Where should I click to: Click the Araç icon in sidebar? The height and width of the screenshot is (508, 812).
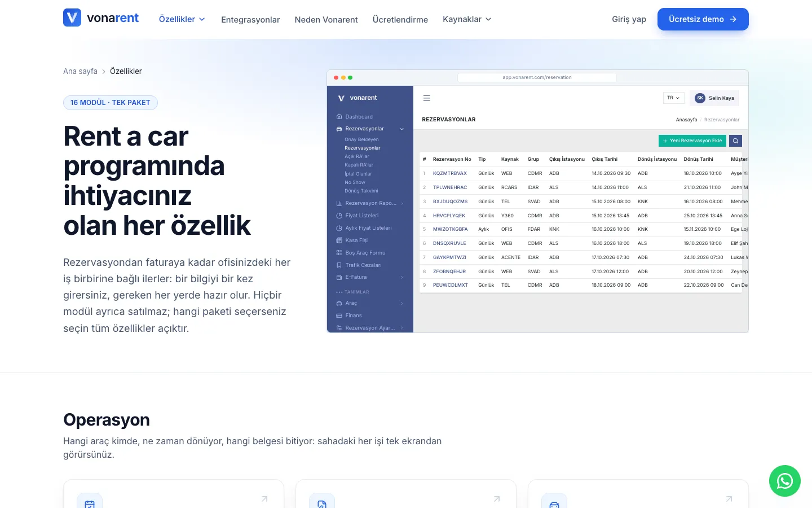(339, 303)
